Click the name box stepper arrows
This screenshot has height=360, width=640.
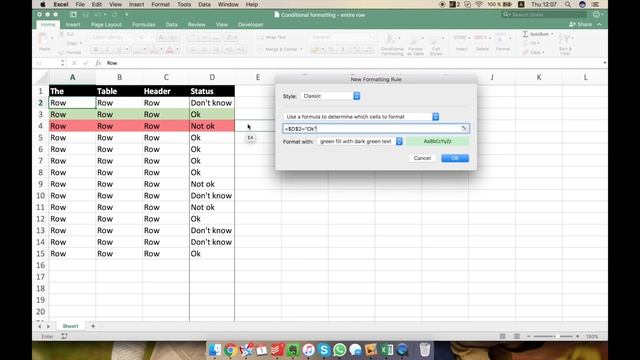coord(62,63)
